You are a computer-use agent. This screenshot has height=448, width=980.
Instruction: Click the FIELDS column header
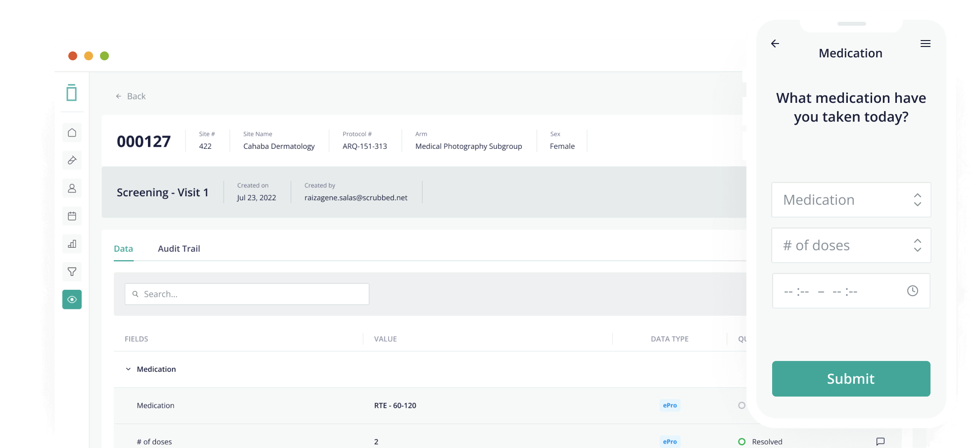(x=136, y=339)
